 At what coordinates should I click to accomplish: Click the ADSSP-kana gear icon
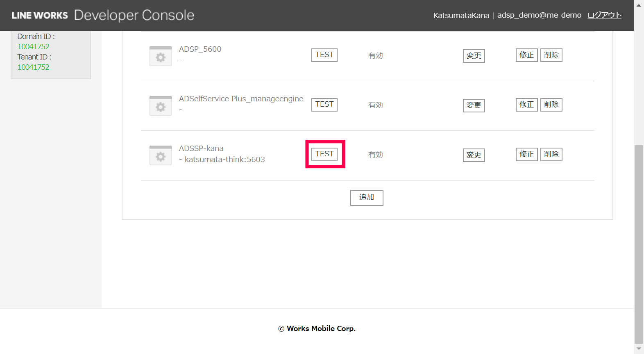point(161,156)
